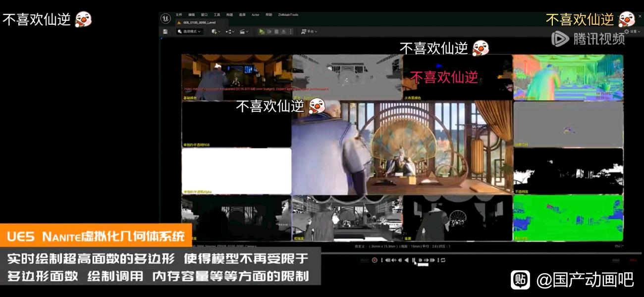Open the 文件 menu
The image size is (644, 297).
[179, 15]
